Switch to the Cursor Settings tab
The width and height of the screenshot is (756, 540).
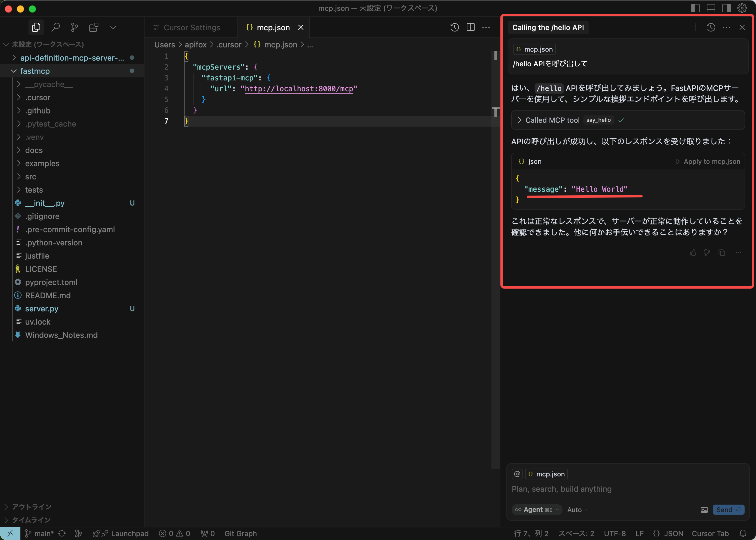click(191, 28)
